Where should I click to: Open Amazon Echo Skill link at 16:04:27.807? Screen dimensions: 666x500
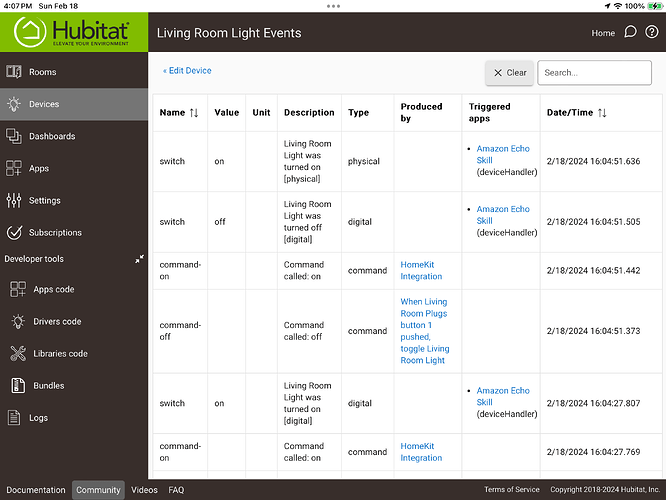(x=503, y=396)
